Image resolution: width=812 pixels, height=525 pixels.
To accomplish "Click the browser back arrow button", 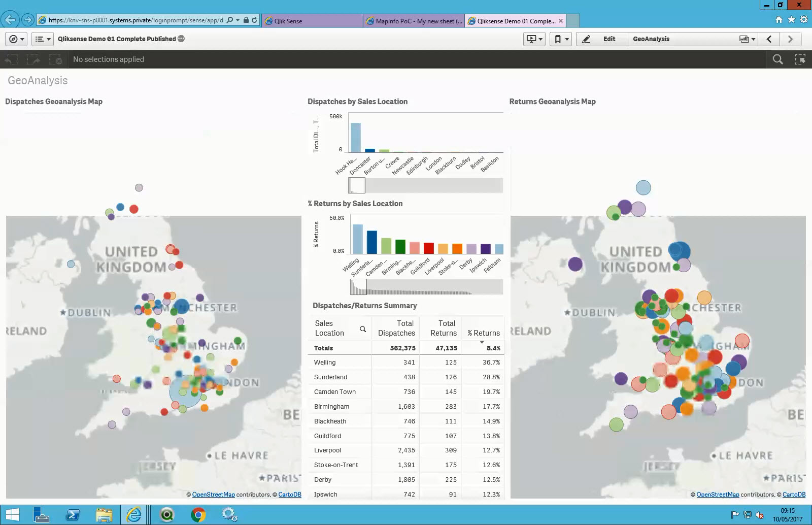I will [10, 20].
